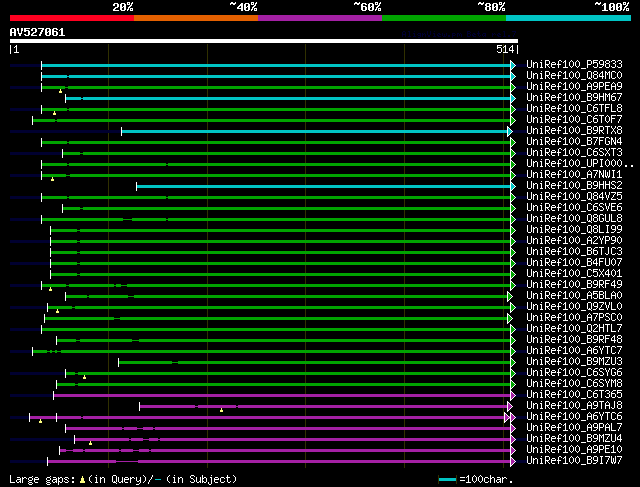Click the UniRef100_A7PSC0 label
640x487 pixels.
(574, 318)
